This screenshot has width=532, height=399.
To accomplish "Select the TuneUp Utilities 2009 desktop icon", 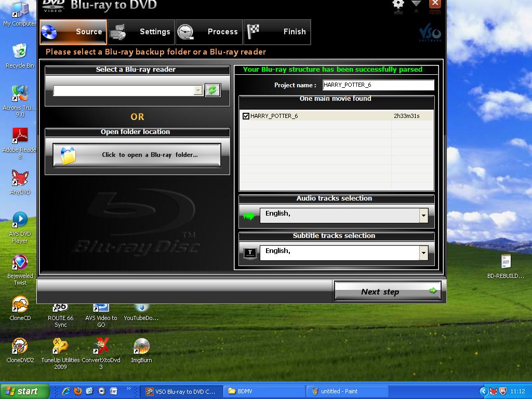I will coord(60,353).
